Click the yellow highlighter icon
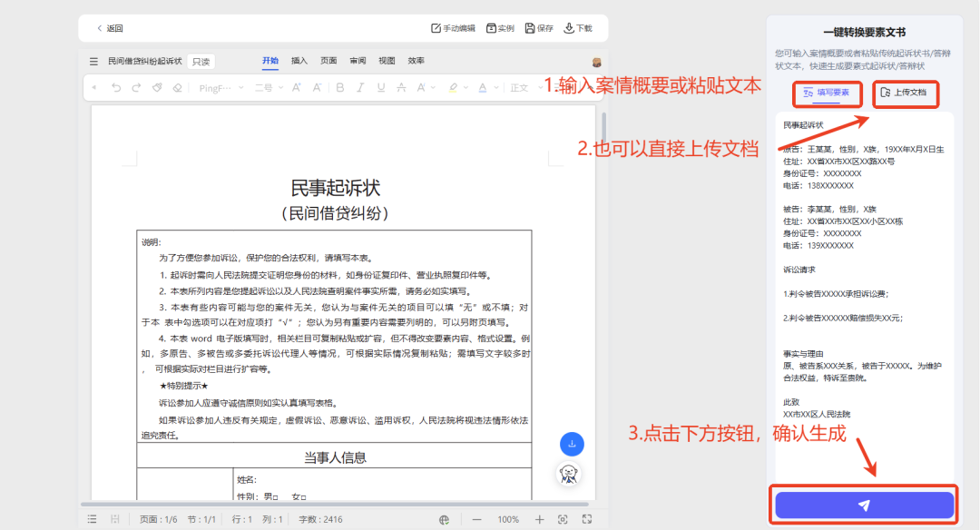Image resolution: width=980 pixels, height=530 pixels. 453,88
